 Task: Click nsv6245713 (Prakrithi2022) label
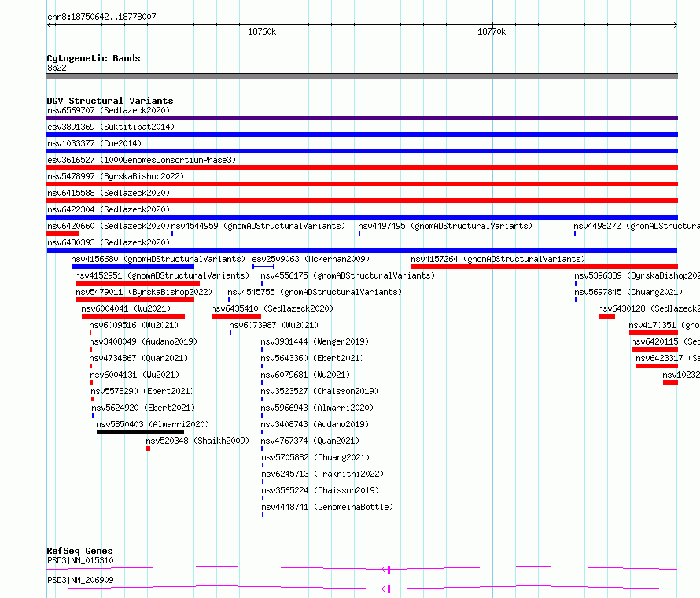tap(322, 474)
